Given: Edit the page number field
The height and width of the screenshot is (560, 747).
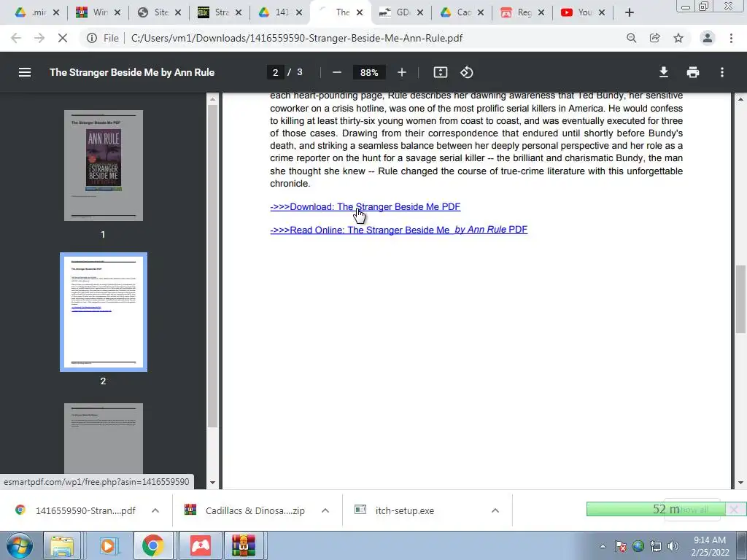Looking at the screenshot, I should pyautogui.click(x=275, y=72).
